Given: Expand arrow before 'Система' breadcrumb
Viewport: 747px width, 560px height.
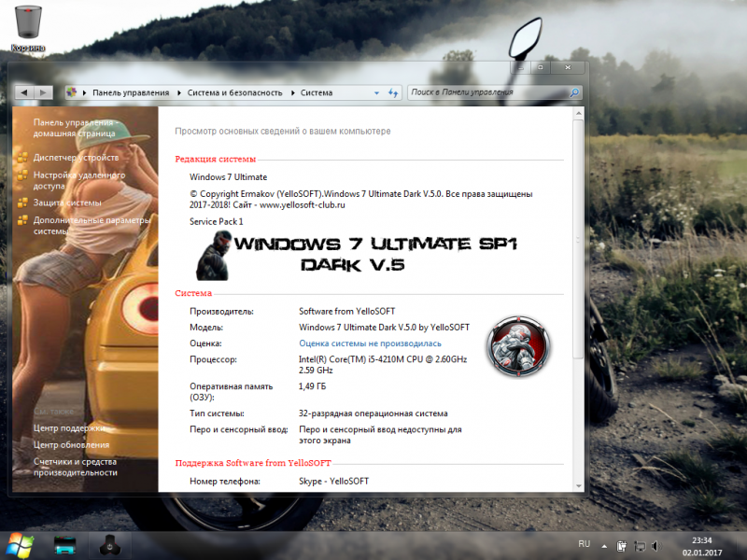Looking at the screenshot, I should (x=292, y=92).
